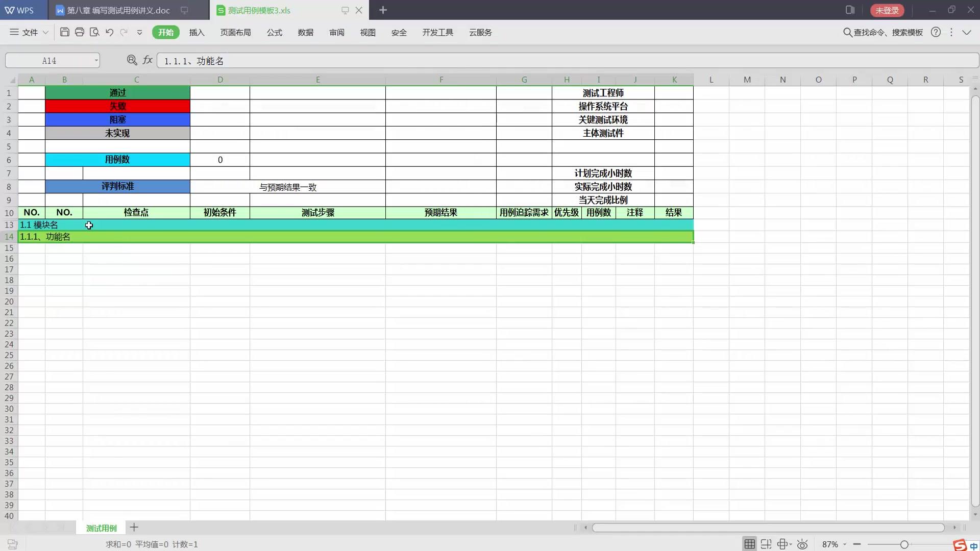Toggle normal grid view in status bar
This screenshot has width=980, height=551.
pyautogui.click(x=749, y=544)
